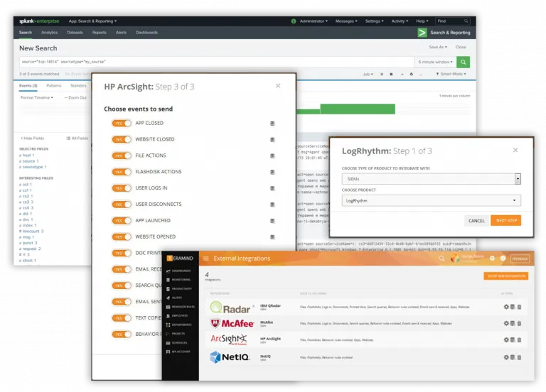Select the Patterns results tab
Image resolution: width=546 pixels, height=392 pixels.
click(x=53, y=85)
